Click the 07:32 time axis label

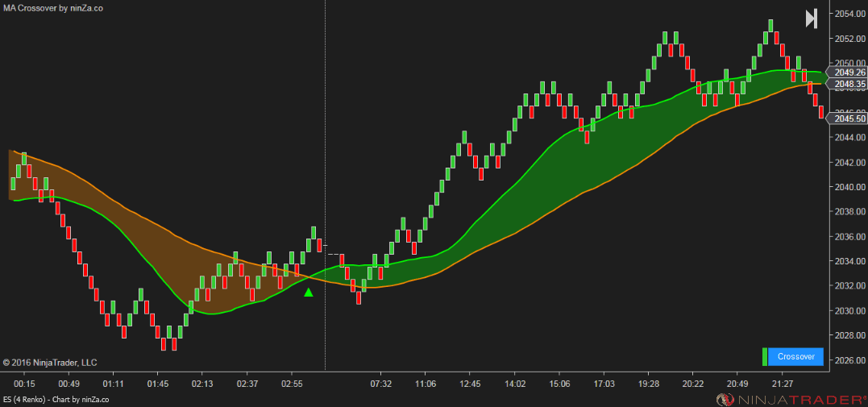380,383
